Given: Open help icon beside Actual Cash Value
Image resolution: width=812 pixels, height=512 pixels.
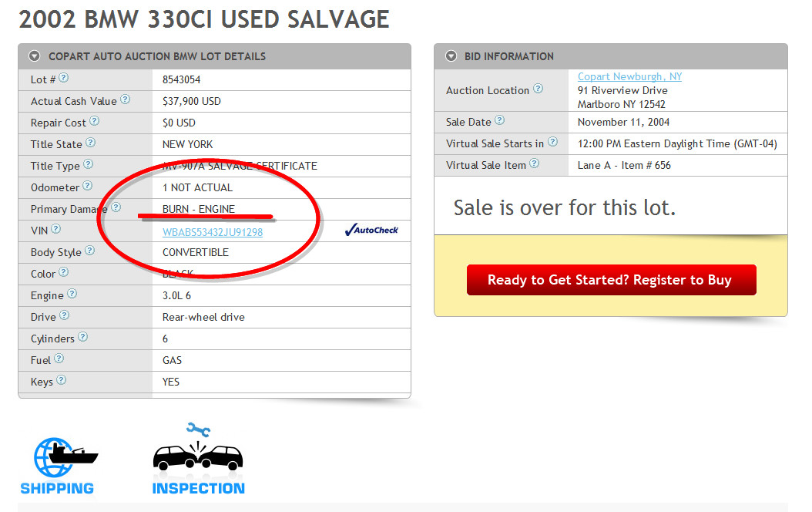Looking at the screenshot, I should click(x=126, y=99).
